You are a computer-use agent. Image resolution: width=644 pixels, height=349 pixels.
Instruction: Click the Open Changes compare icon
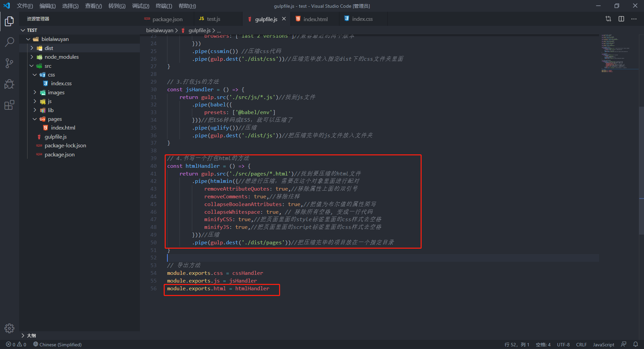coord(608,19)
